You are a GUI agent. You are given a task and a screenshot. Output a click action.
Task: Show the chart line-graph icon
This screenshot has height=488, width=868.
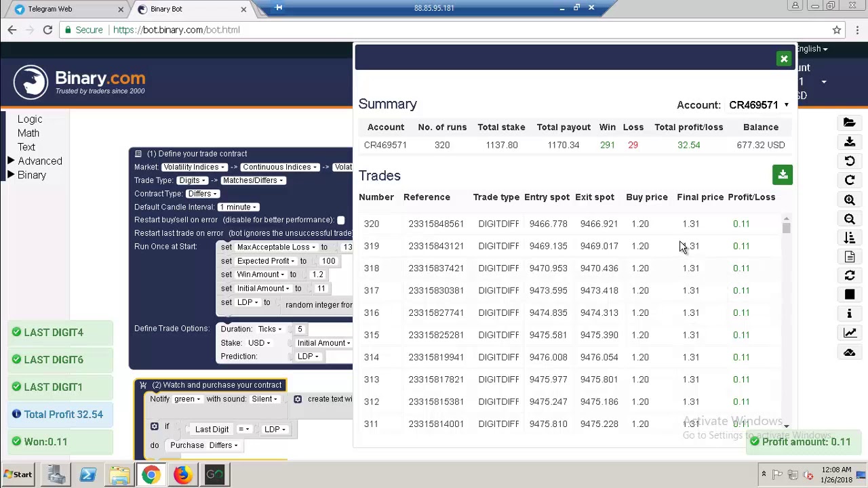pyautogui.click(x=849, y=333)
